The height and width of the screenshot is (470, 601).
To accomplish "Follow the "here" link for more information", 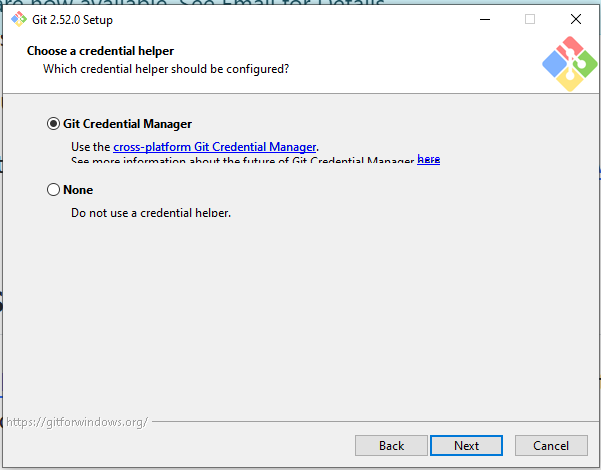I will point(428,160).
